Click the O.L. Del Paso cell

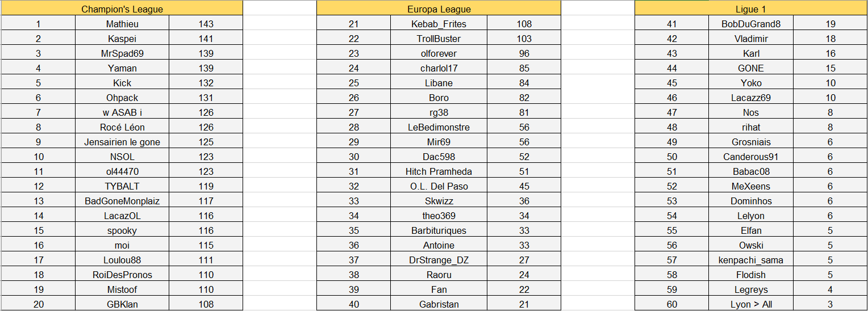[439, 186]
